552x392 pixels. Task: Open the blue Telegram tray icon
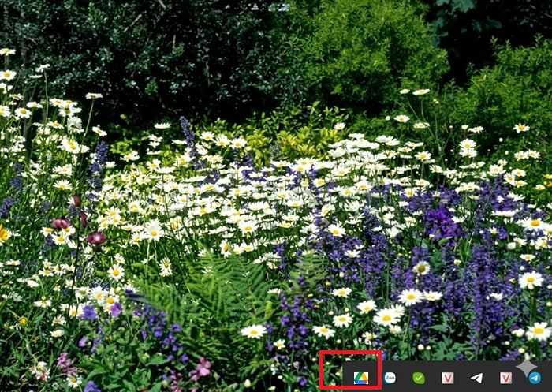pyautogui.click(x=535, y=379)
